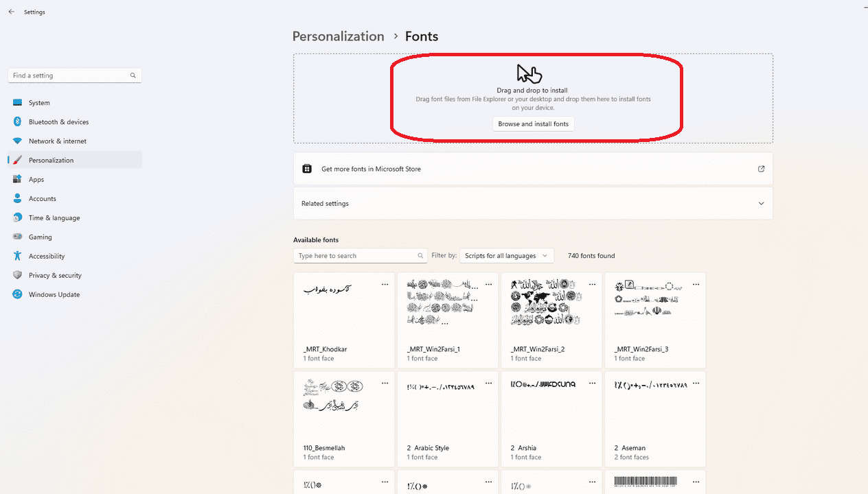Open the 110_Besmellah font card

(x=343, y=419)
